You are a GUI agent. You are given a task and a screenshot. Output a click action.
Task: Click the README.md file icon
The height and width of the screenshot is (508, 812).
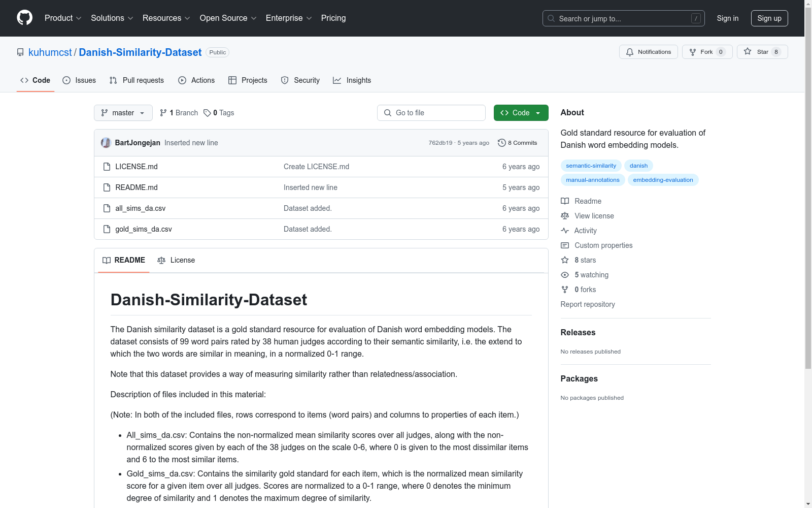click(107, 187)
